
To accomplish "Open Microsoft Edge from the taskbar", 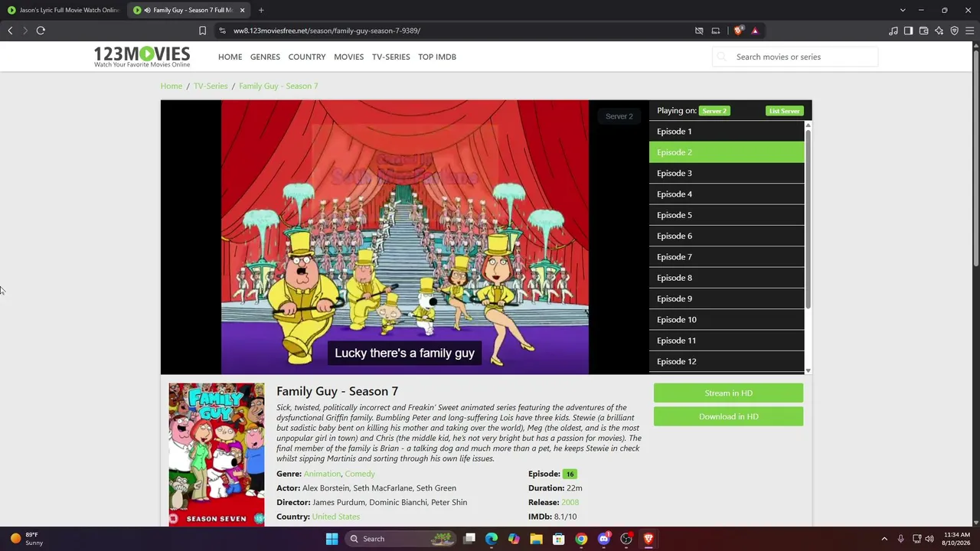I will (492, 539).
